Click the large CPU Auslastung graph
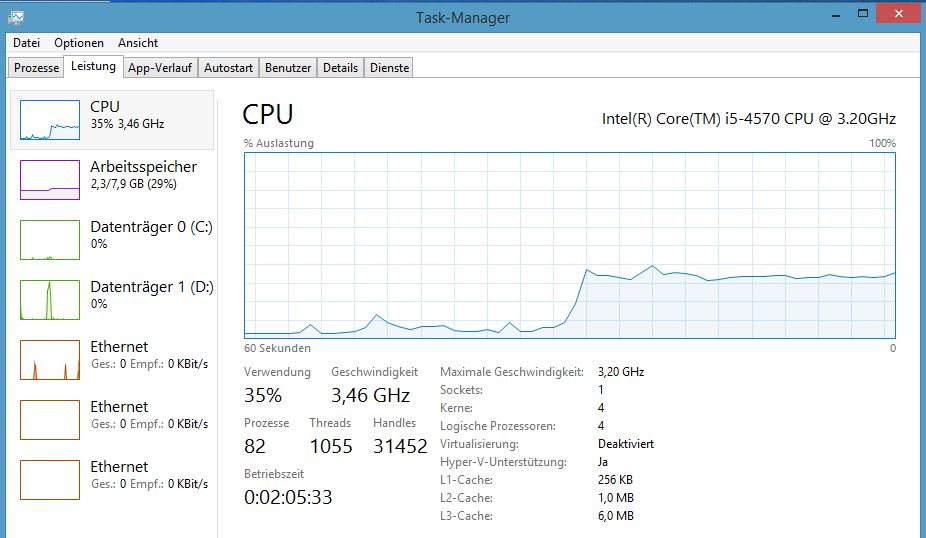 (569, 245)
